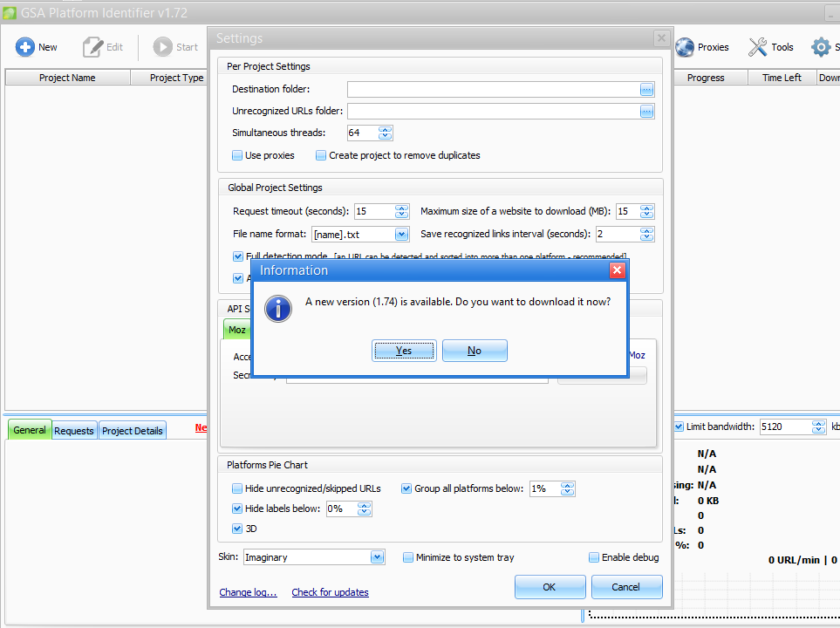Toggle the Limit bandwidth checkbox
This screenshot has height=628, width=840.
679,427
